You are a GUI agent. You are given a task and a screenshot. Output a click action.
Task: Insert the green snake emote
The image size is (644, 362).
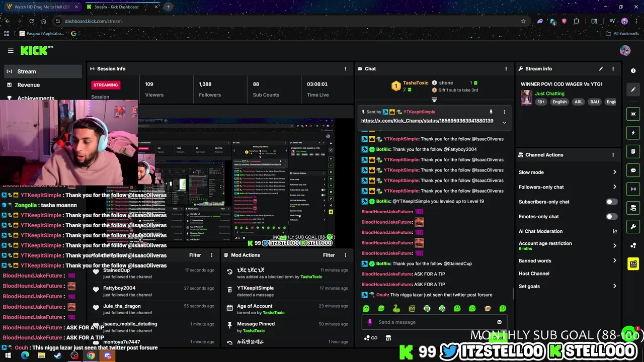(x=396, y=308)
